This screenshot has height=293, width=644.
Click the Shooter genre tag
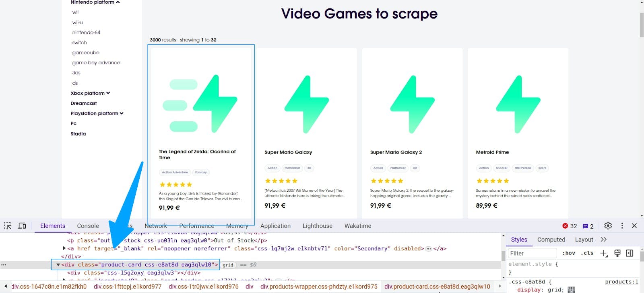coord(502,168)
